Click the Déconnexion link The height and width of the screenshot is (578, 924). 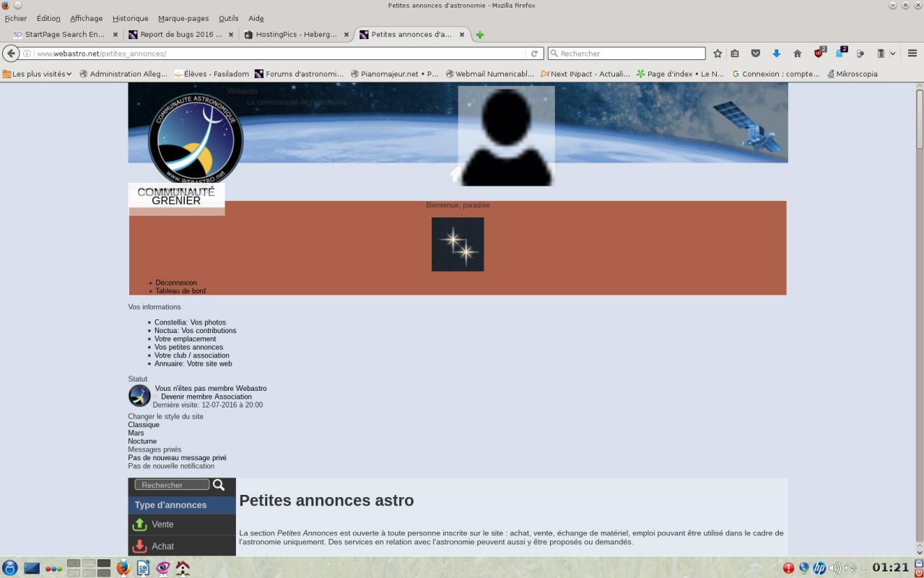pyautogui.click(x=176, y=282)
